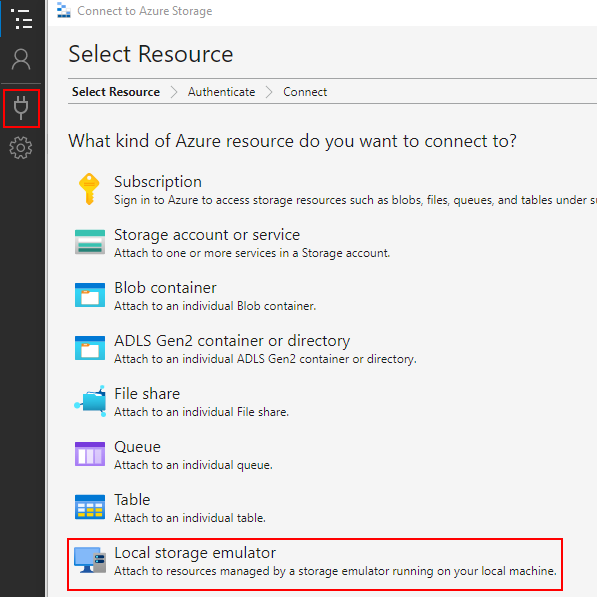The height and width of the screenshot is (597, 597).
Task: Click 'Attach to an individual File share.' text
Action: pos(201,412)
